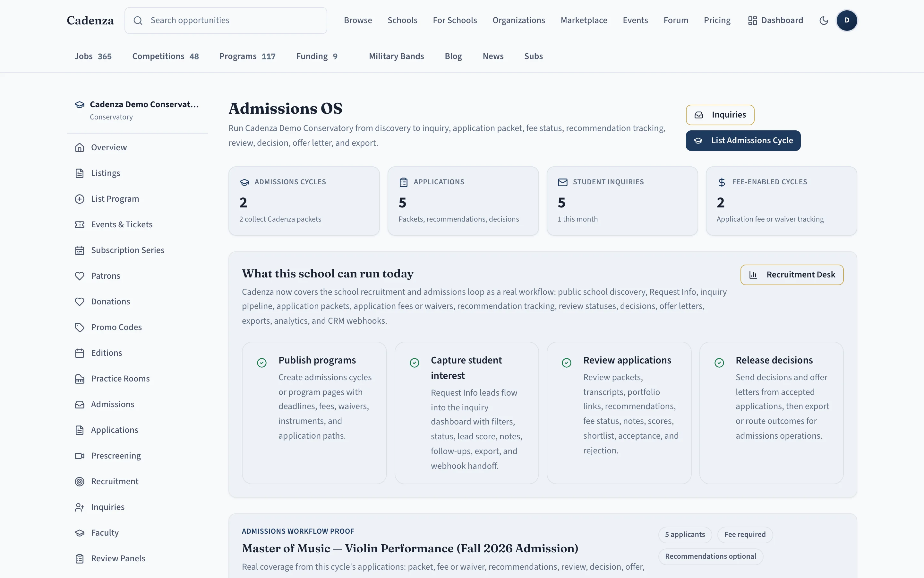Open Organizations in the top nav
Image resolution: width=924 pixels, height=578 pixels.
518,20
